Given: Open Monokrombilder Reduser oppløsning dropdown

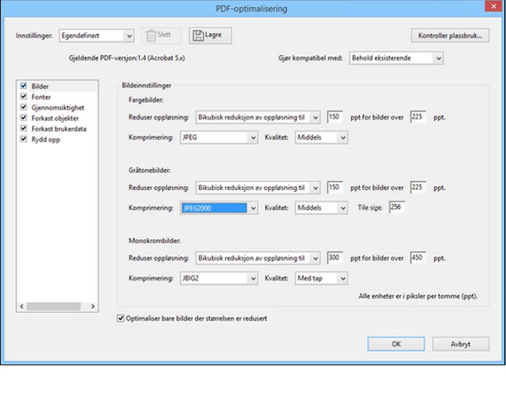Looking at the screenshot, I should click(x=258, y=258).
